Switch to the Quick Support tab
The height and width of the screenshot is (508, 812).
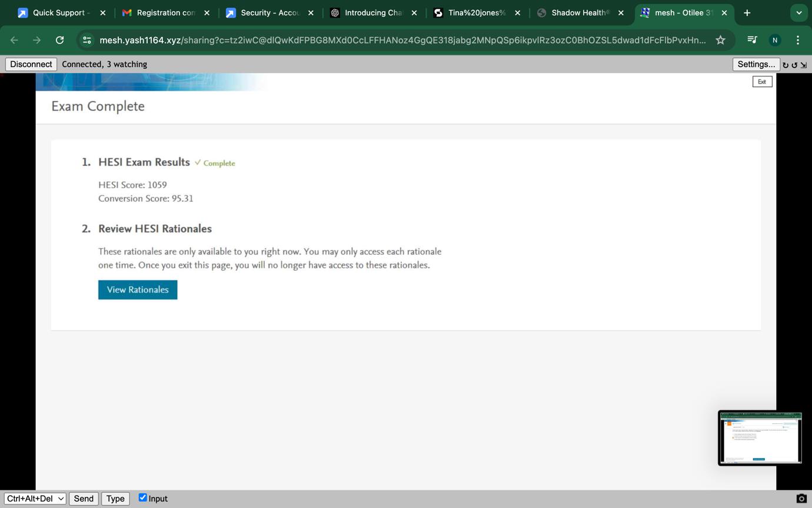click(x=61, y=12)
